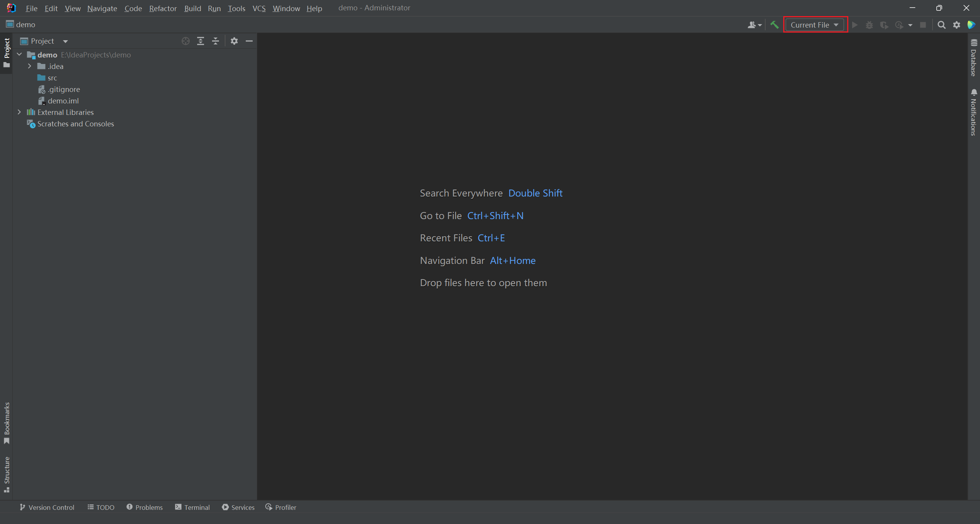Viewport: 980px width, 524px height.
Task: Select the demo.iml file
Action: coord(63,101)
